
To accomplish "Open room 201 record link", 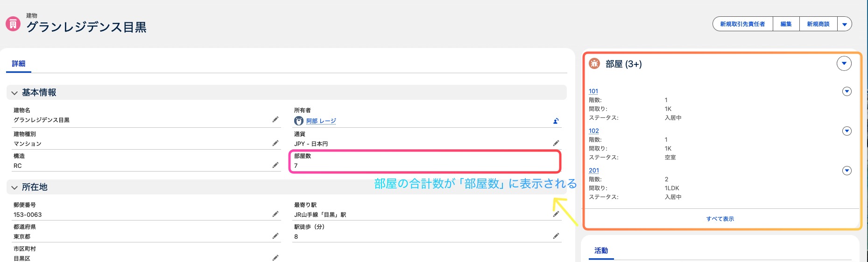I will pos(594,171).
